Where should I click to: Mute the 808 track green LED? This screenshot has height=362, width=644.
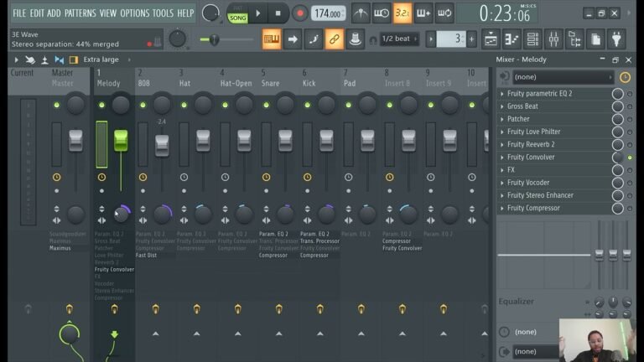click(x=143, y=105)
